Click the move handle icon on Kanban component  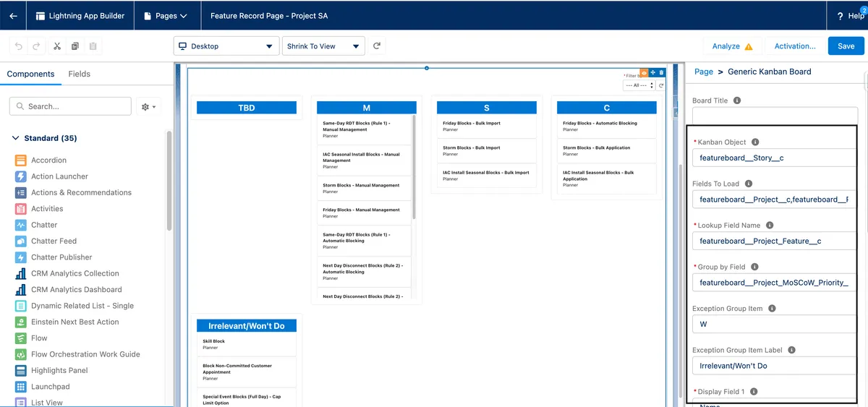pyautogui.click(x=652, y=72)
